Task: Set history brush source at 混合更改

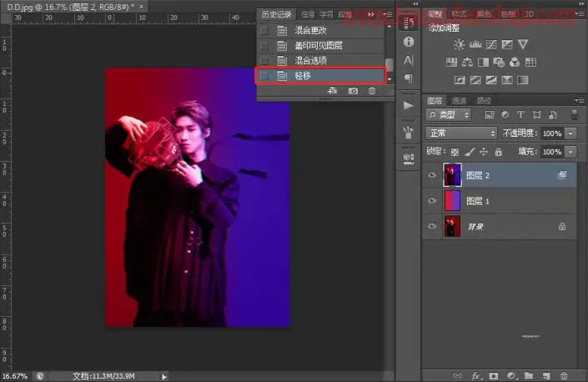Action: (x=264, y=30)
